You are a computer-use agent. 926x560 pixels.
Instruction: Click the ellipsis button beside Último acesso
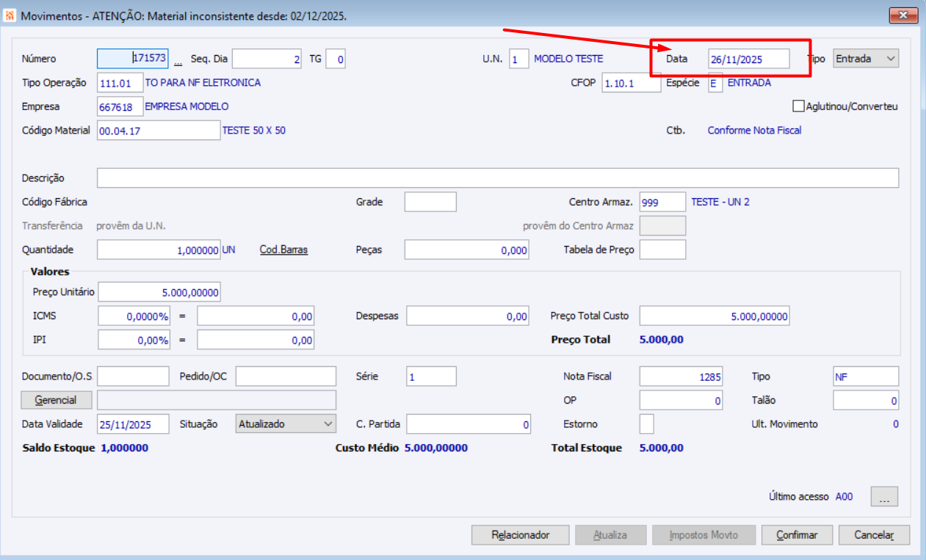pyautogui.click(x=884, y=497)
